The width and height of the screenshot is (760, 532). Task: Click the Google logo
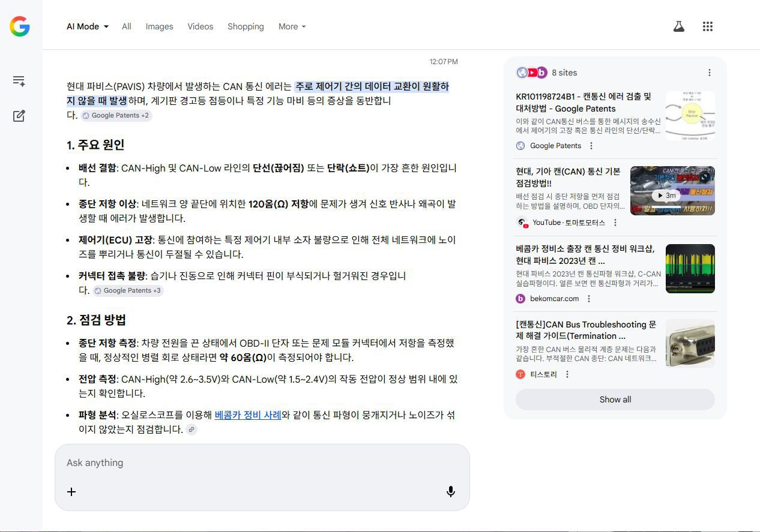point(20,26)
